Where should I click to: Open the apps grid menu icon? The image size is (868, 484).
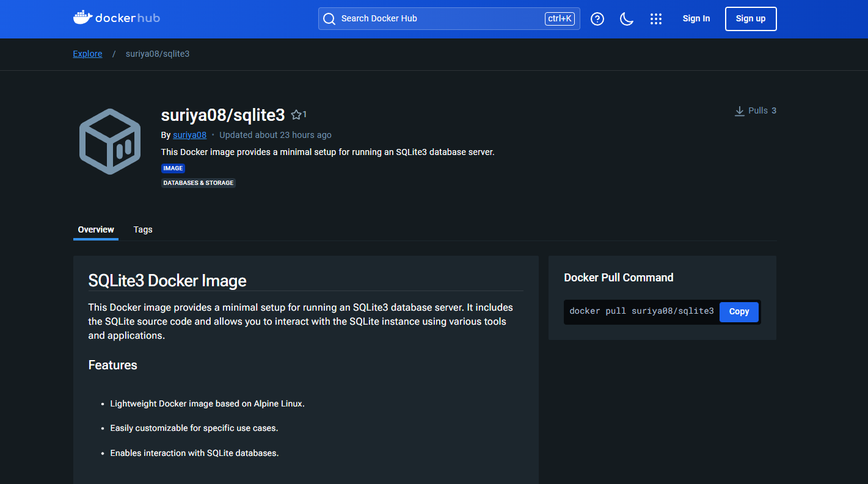coord(656,19)
